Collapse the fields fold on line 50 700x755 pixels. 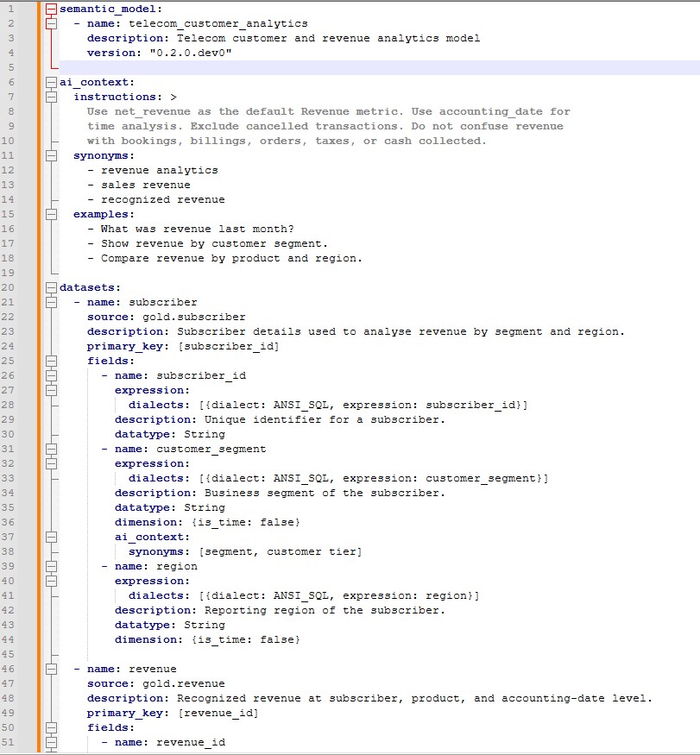click(51, 727)
